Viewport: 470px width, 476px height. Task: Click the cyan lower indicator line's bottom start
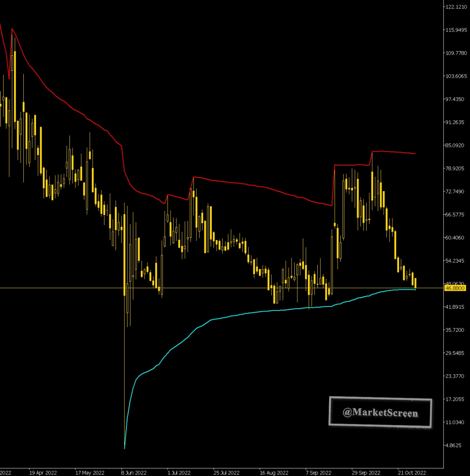(x=124, y=448)
